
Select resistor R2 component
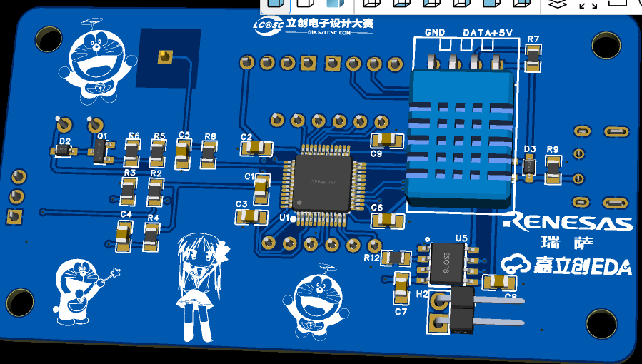(x=155, y=192)
